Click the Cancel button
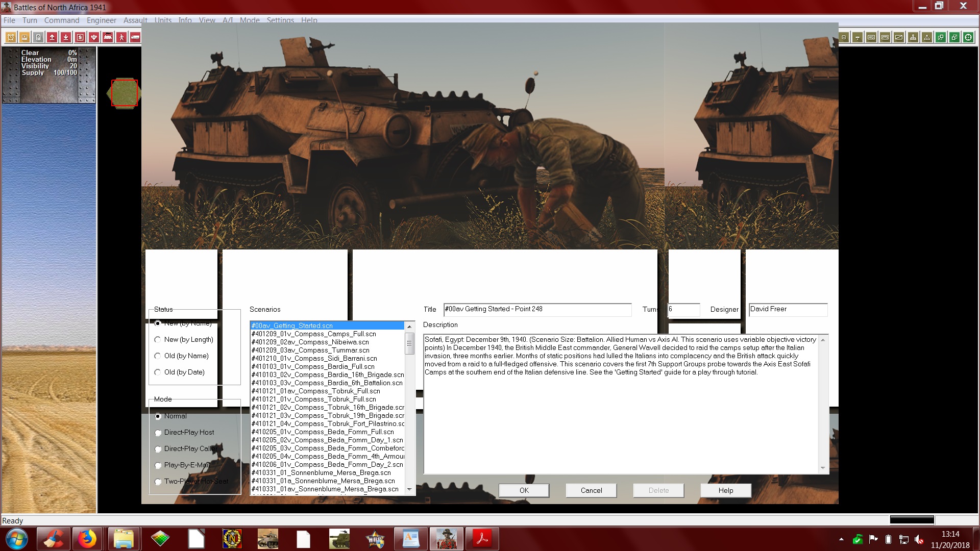 tap(592, 490)
